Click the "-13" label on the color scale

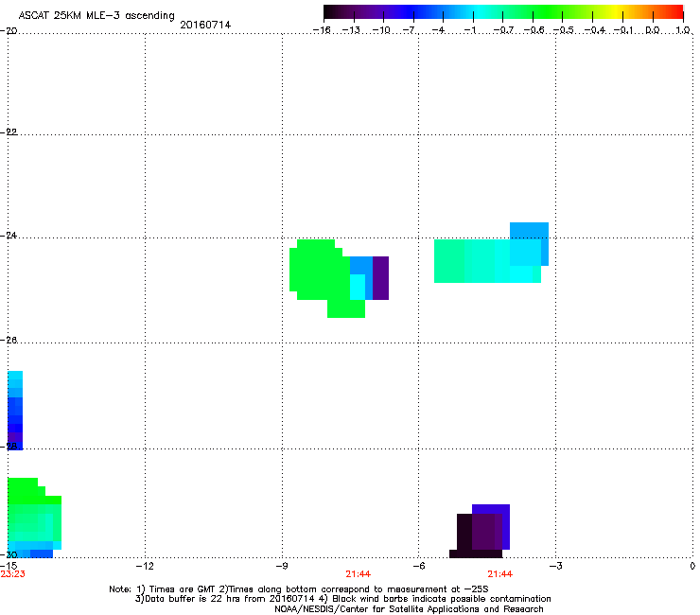tap(351, 30)
